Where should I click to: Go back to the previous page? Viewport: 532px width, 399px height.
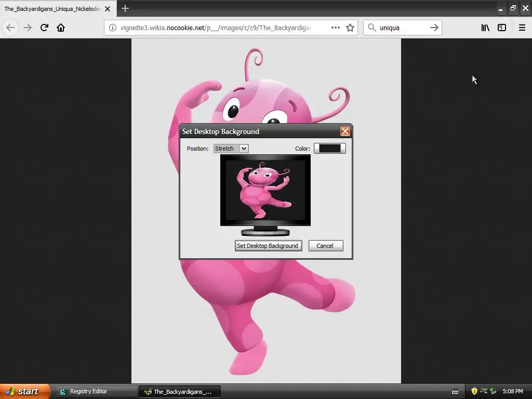(10, 28)
